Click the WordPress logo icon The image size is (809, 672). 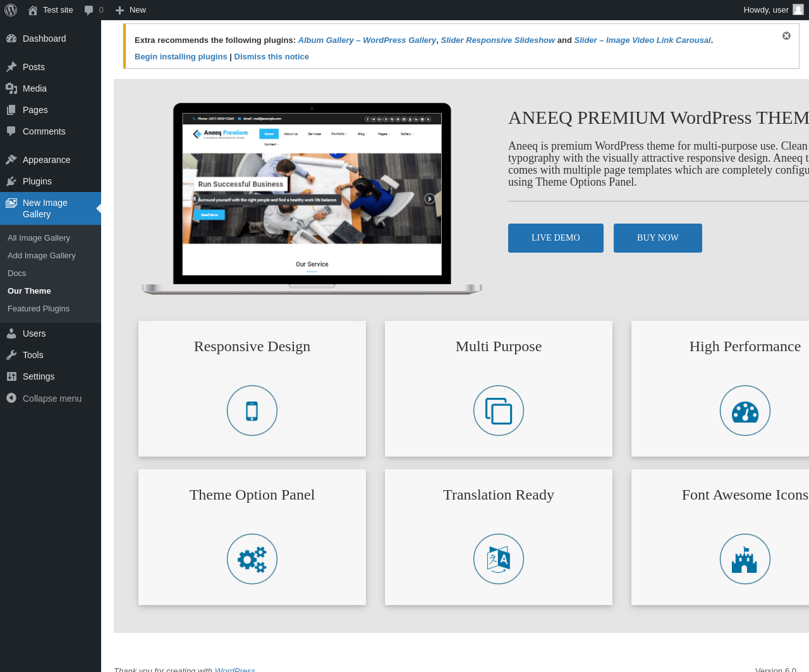click(x=11, y=10)
